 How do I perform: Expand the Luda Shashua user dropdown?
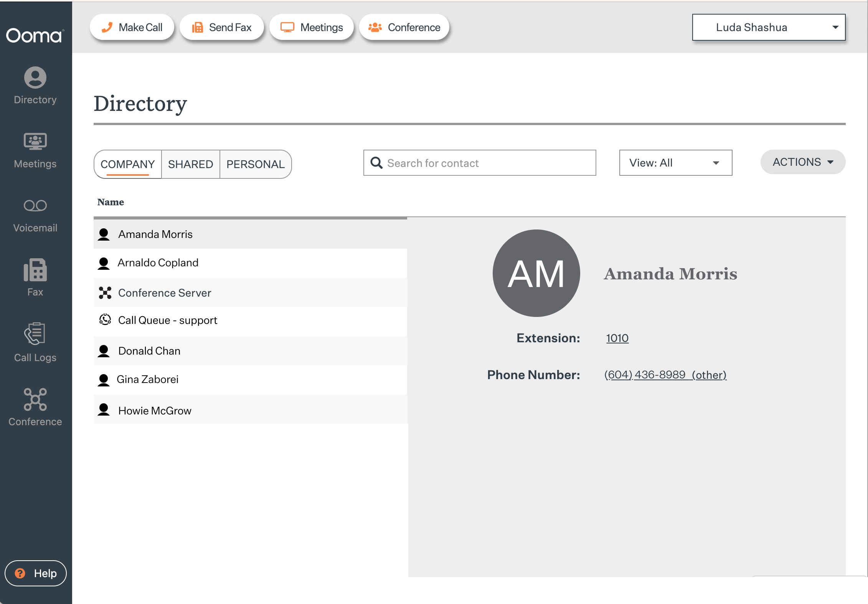tap(769, 27)
